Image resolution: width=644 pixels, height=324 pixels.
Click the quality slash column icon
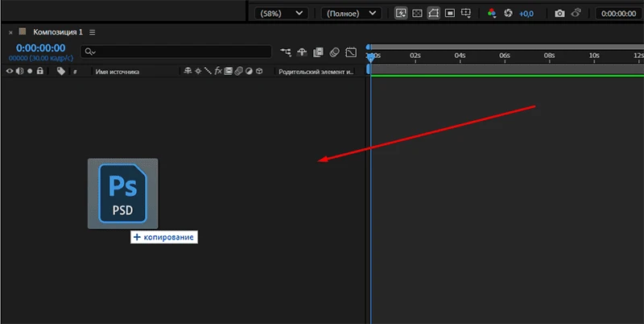click(208, 71)
